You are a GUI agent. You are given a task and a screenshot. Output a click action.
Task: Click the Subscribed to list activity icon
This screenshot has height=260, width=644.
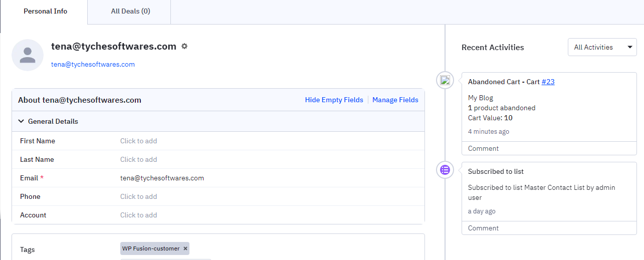445,170
